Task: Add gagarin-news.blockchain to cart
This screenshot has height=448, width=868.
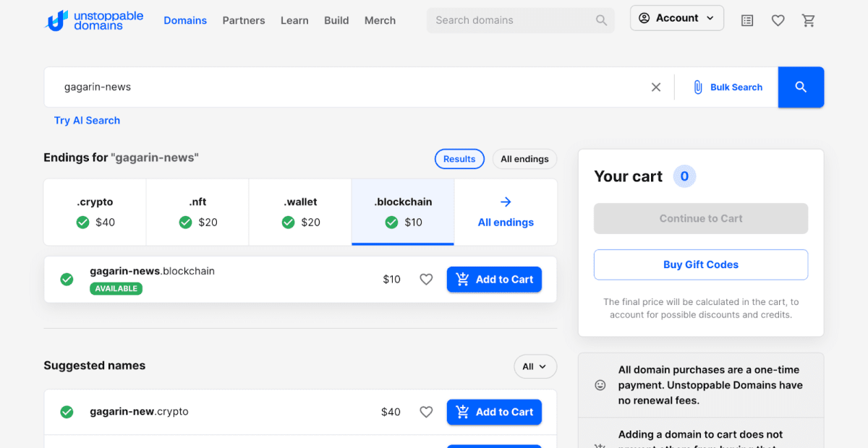Action: (x=494, y=280)
